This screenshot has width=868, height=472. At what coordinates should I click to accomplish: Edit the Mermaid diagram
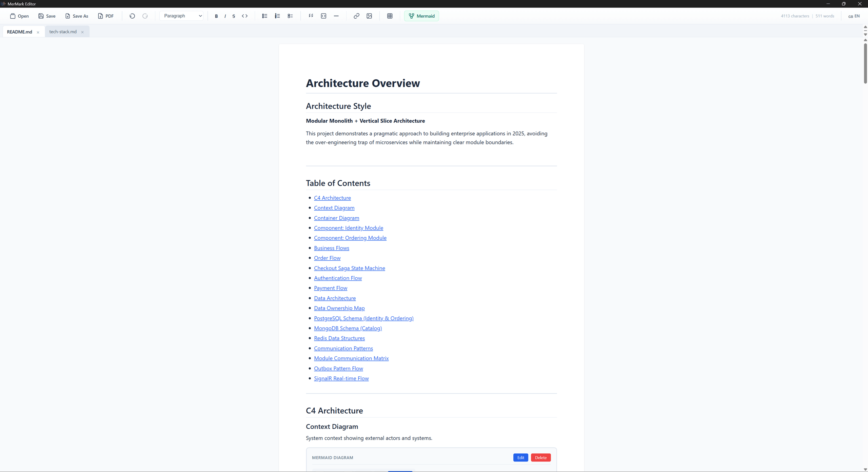pyautogui.click(x=520, y=457)
